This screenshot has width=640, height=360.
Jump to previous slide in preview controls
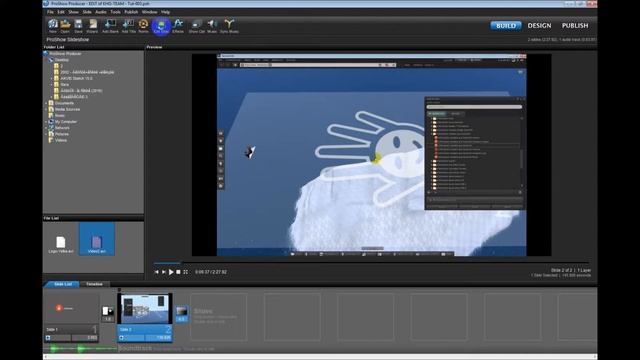coord(156,272)
